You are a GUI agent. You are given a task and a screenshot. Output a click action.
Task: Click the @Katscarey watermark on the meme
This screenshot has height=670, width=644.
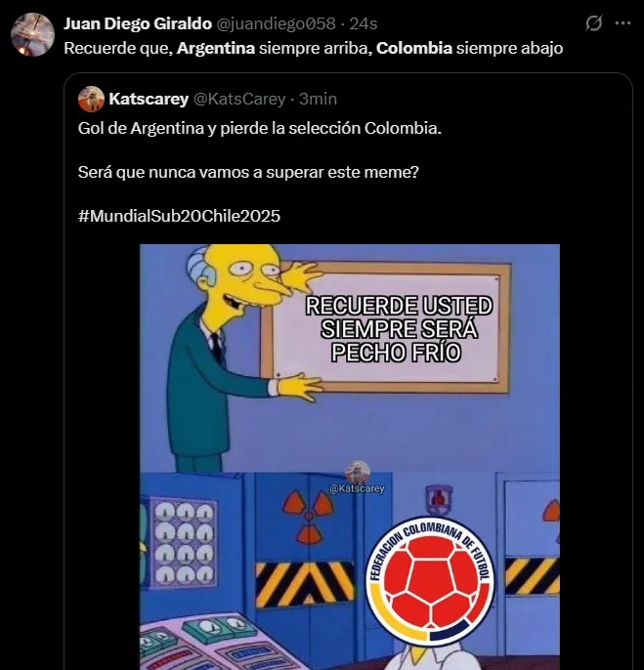tap(357, 488)
